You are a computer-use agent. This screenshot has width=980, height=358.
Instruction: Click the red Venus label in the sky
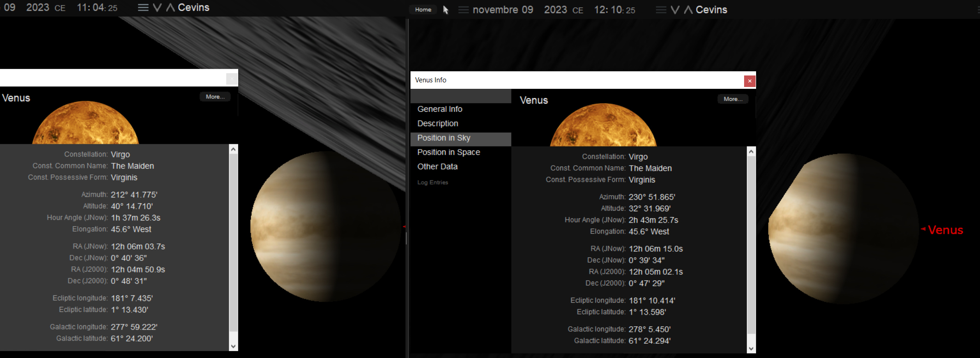(945, 230)
